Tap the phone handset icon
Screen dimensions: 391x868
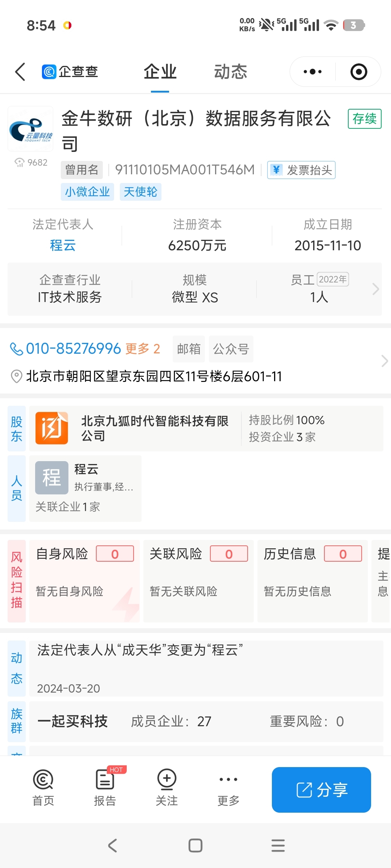(16, 349)
